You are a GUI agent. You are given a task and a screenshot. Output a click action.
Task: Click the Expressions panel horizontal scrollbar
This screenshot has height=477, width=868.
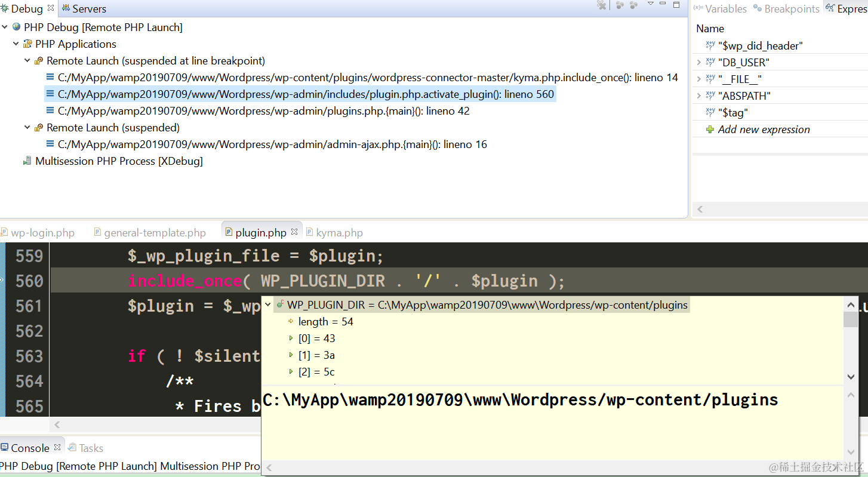point(780,210)
